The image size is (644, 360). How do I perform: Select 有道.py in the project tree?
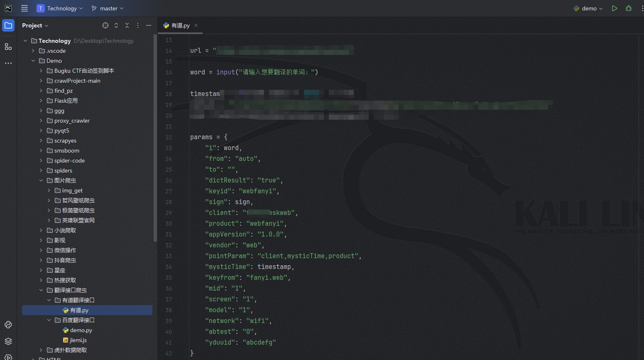(87, 310)
